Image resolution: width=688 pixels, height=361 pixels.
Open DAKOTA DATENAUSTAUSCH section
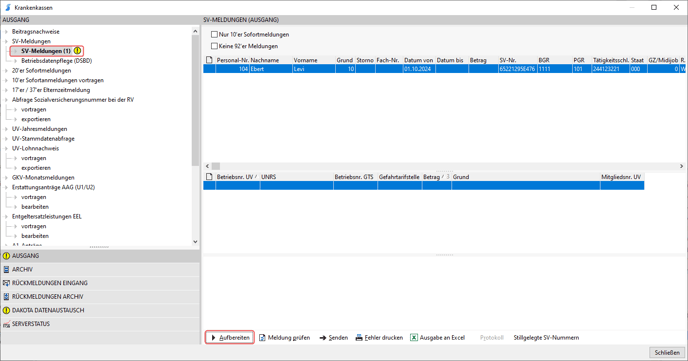click(100, 310)
